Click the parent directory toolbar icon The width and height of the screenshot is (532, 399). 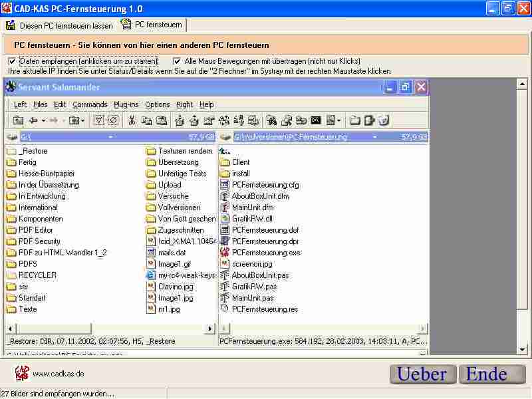click(x=18, y=120)
